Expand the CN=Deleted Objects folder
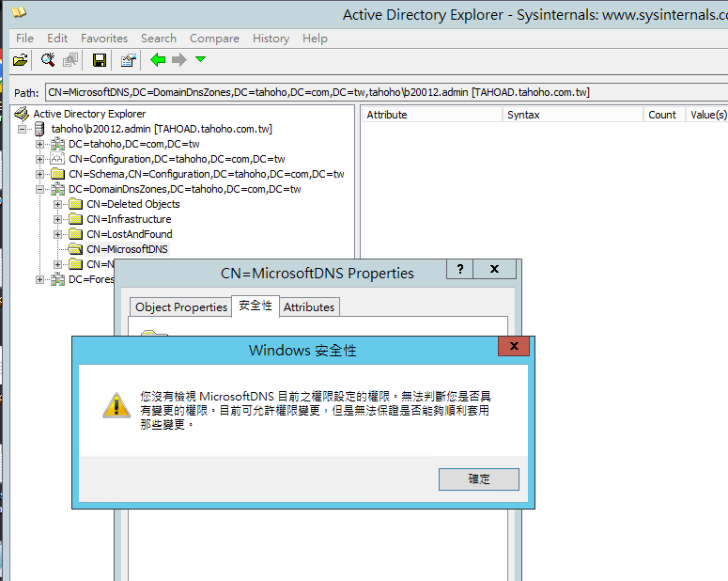Image resolution: width=728 pixels, height=581 pixels. coord(58,204)
